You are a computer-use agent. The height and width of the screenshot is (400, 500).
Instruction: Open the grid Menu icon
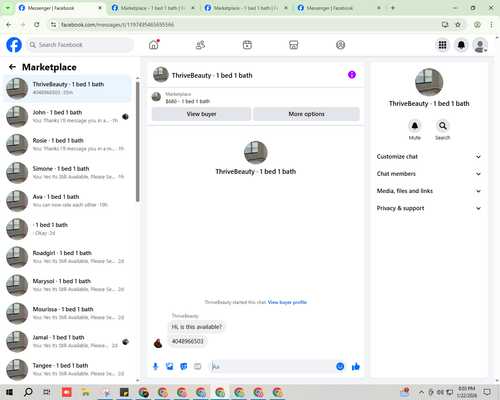pos(442,45)
